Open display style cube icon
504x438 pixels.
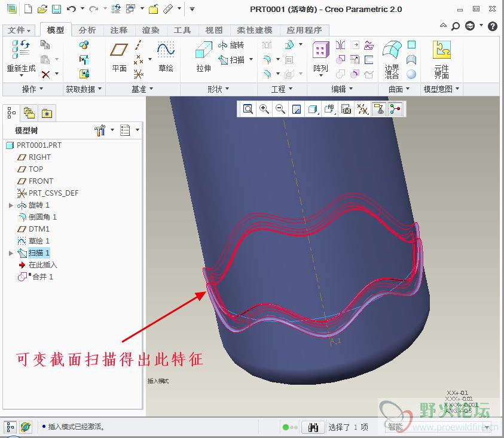[x=313, y=109]
